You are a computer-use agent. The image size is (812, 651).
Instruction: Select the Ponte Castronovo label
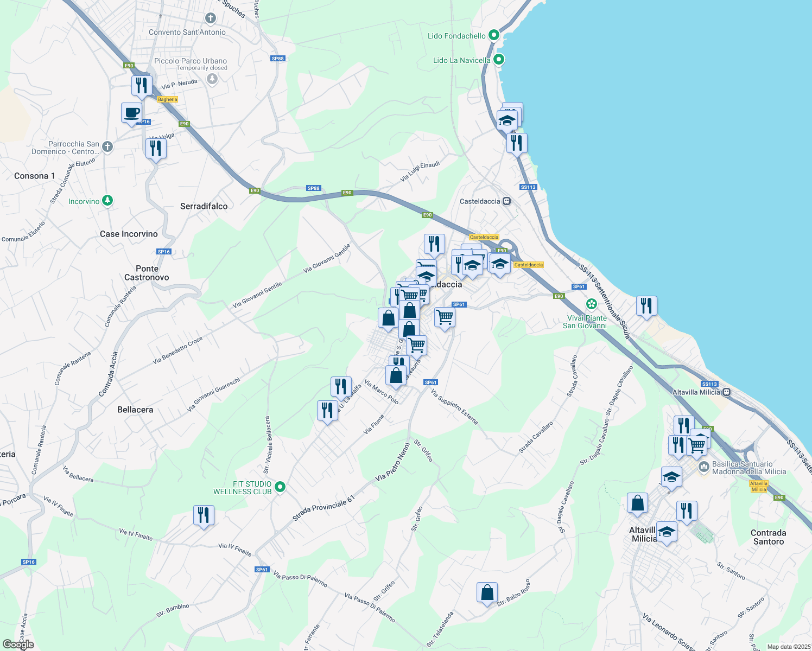pos(147,273)
